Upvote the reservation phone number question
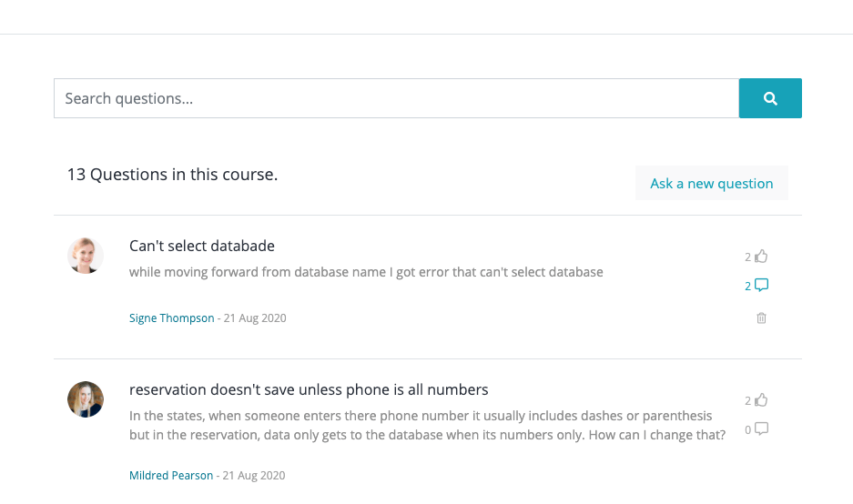 [762, 400]
